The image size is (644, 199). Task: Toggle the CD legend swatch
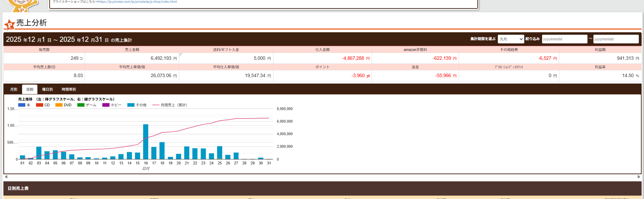pyautogui.click(x=39, y=105)
